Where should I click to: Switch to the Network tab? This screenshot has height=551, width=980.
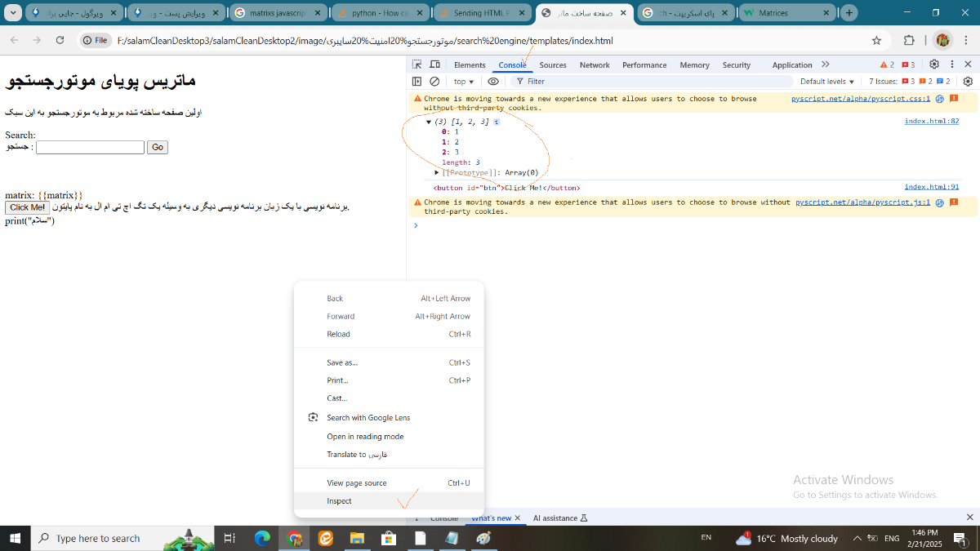pos(595,65)
